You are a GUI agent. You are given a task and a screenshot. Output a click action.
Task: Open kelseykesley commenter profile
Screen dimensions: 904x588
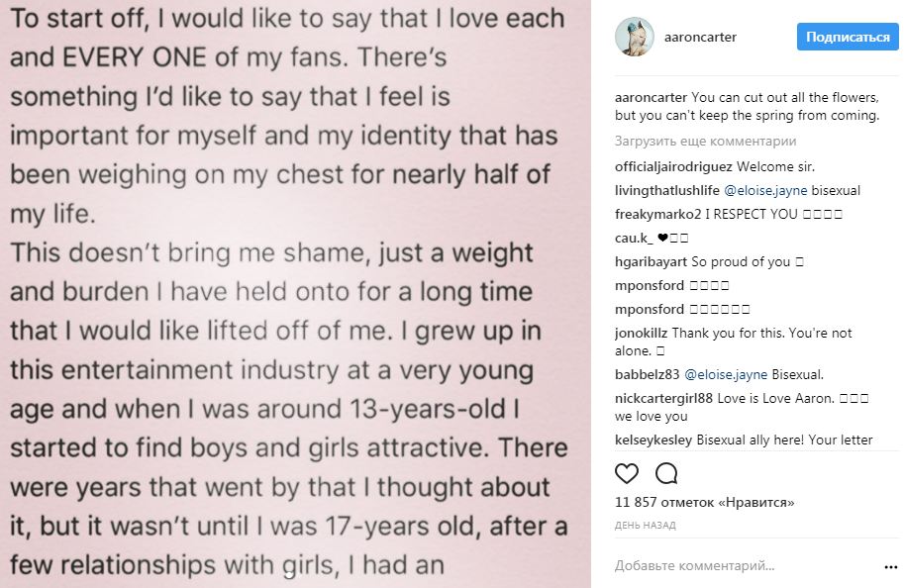pyautogui.click(x=653, y=440)
